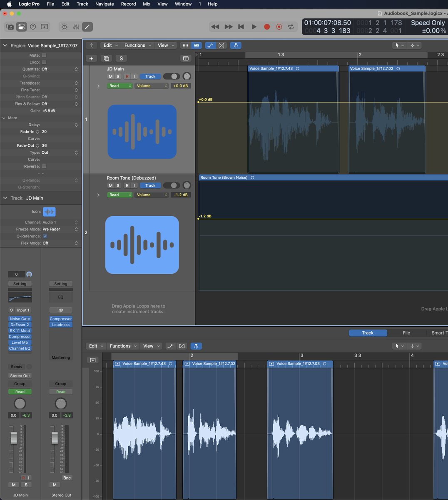Select the Voice Sample_1#12.7.43 region in Tracks

point(294,119)
